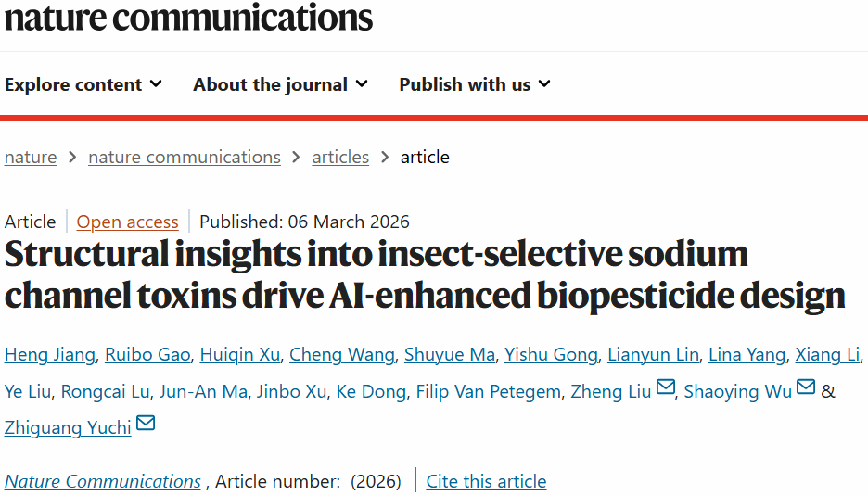Click on author Zhiguang Yuchi's name
The image size is (868, 495).
click(x=68, y=428)
